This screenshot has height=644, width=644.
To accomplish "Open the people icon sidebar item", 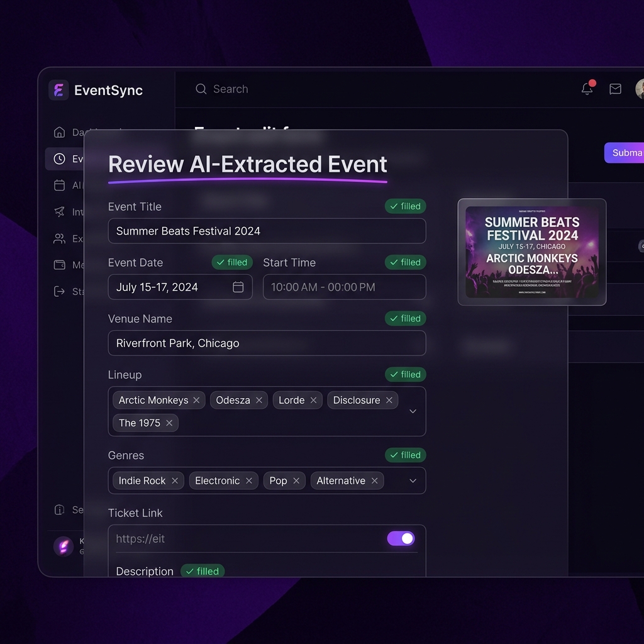I will click(60, 238).
